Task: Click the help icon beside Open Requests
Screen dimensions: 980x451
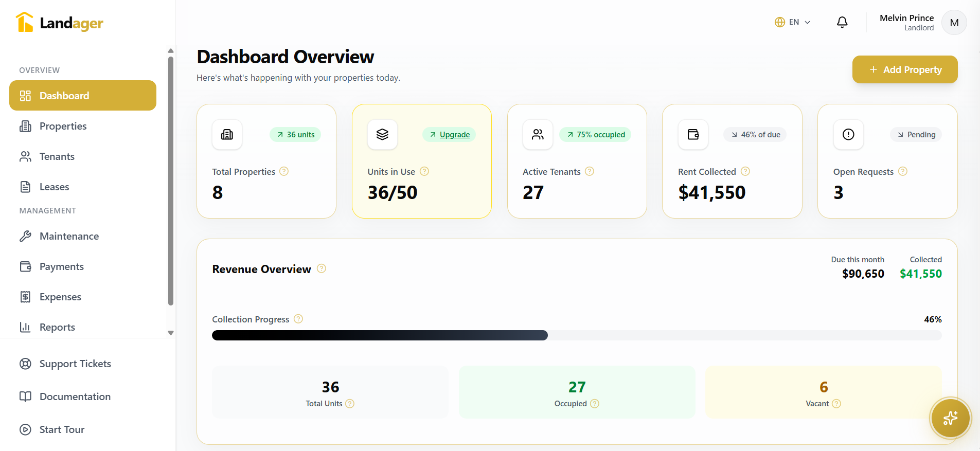Action: pos(903,171)
